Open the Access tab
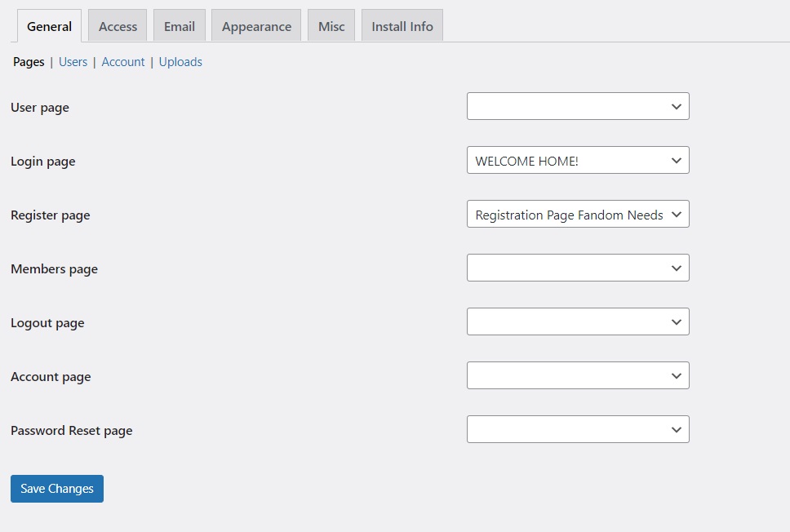Viewport: 790px width, 532px height. point(118,26)
